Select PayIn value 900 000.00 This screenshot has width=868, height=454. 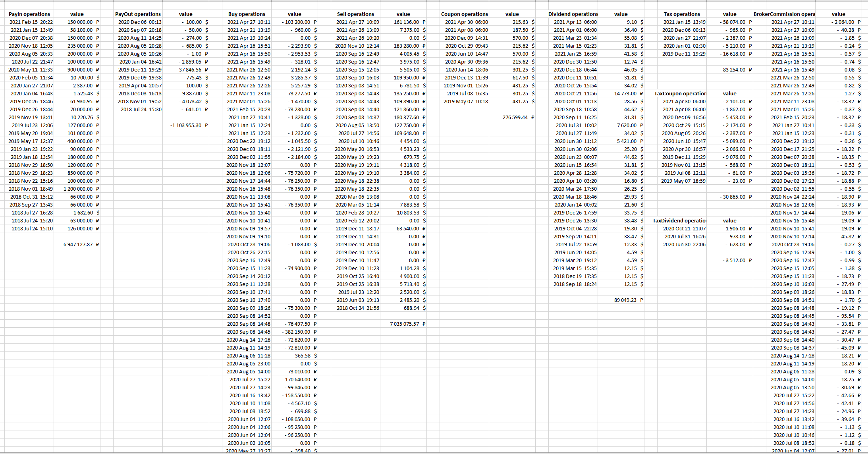pyautogui.click(x=77, y=70)
